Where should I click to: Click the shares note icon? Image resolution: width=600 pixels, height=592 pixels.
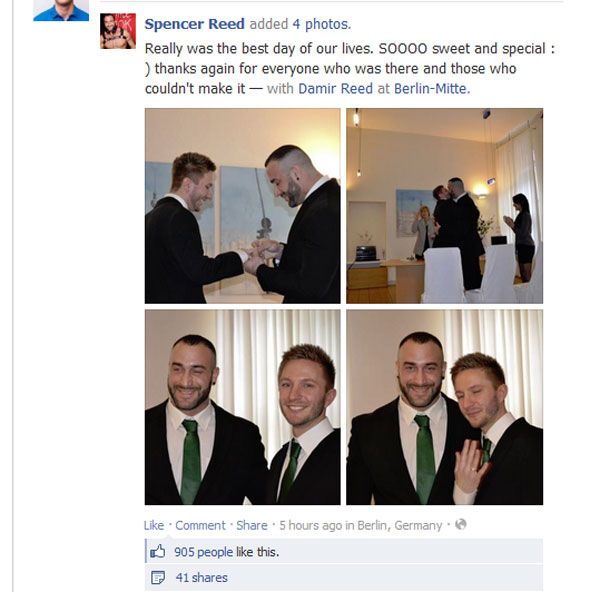click(158, 577)
